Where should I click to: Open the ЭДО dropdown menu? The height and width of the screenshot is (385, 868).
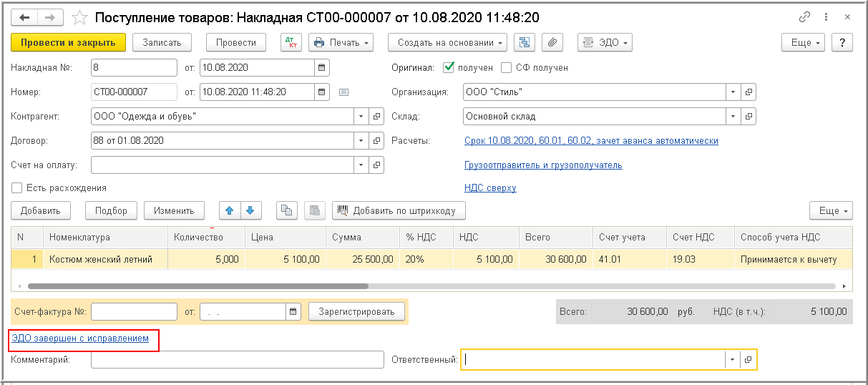(605, 42)
